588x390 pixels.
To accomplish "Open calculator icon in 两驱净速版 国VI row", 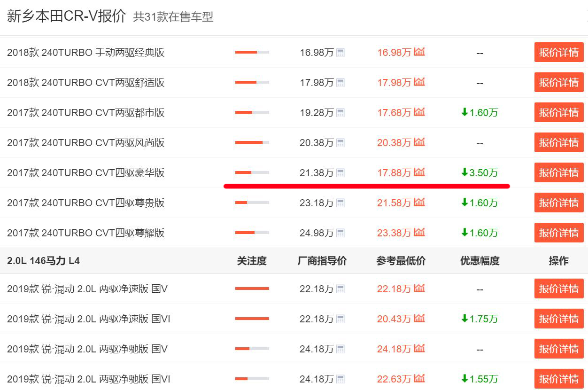I will [340, 319].
